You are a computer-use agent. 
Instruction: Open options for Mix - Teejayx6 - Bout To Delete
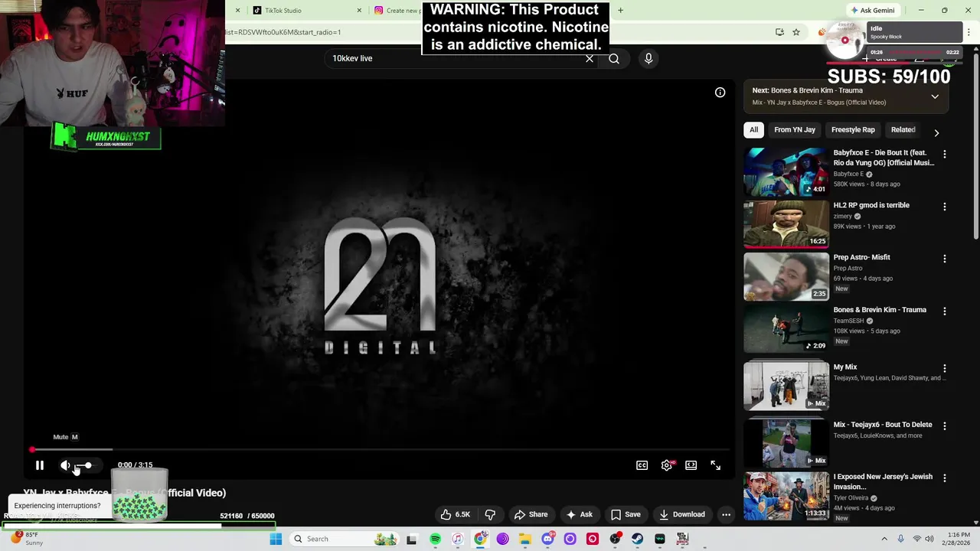pyautogui.click(x=944, y=425)
